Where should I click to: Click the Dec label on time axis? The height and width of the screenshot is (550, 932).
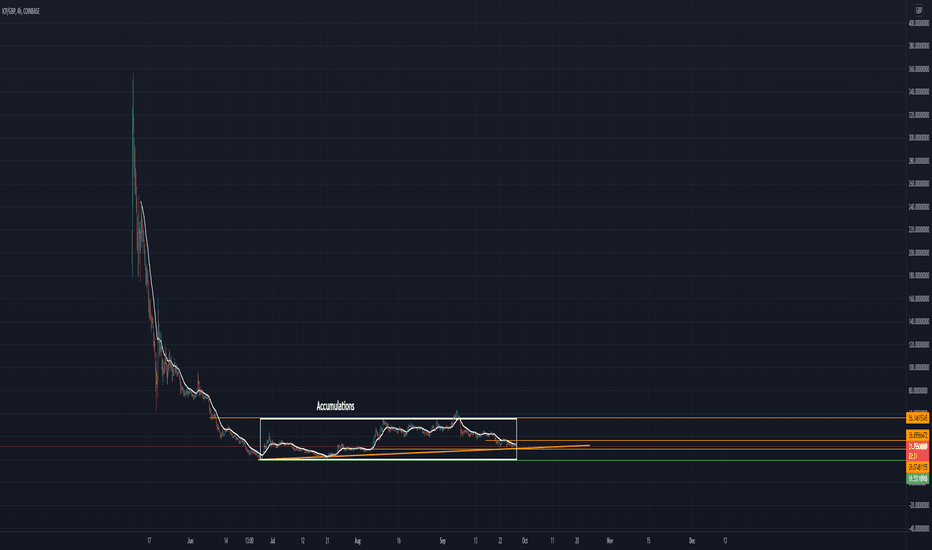coord(692,540)
